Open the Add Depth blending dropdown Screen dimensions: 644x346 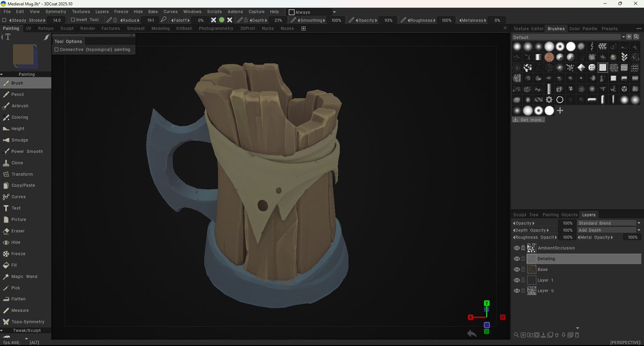608,230
